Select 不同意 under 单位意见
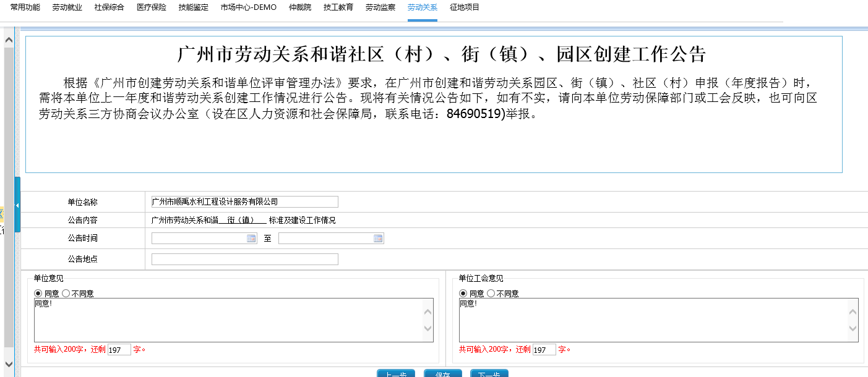Screen dimensions: 868x377 pos(66,294)
